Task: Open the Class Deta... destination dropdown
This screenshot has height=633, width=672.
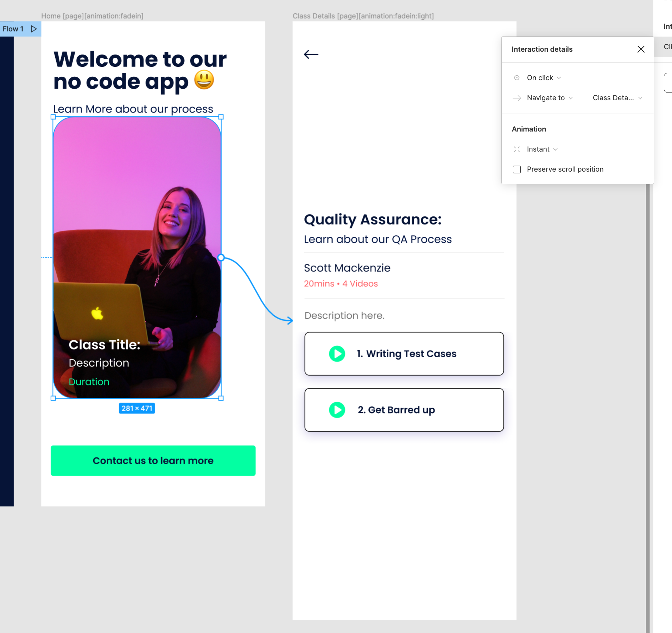Action: 618,98
